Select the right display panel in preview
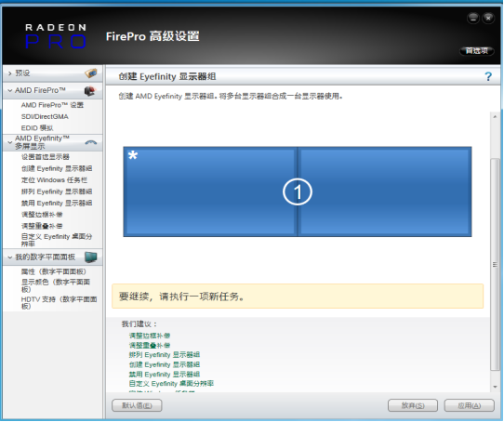504x422 pixels. (x=384, y=191)
